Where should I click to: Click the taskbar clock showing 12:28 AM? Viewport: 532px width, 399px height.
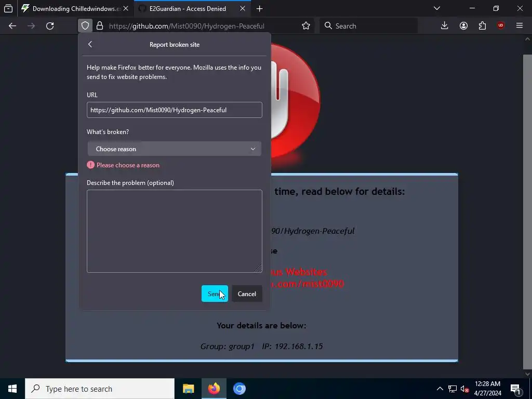[x=487, y=389]
